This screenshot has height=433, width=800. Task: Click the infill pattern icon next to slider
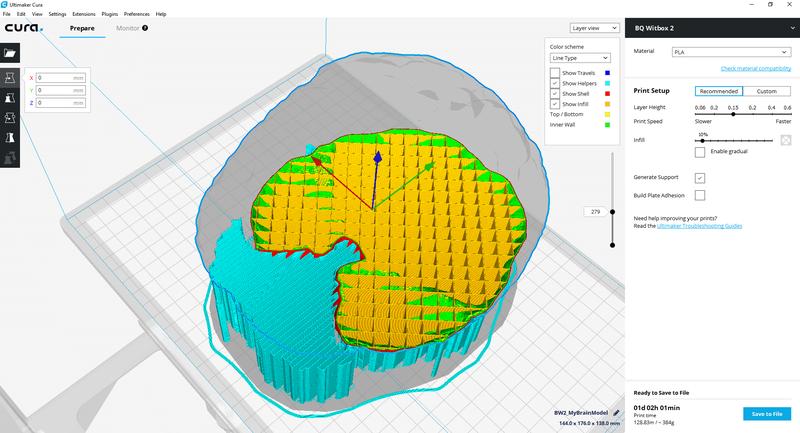785,140
